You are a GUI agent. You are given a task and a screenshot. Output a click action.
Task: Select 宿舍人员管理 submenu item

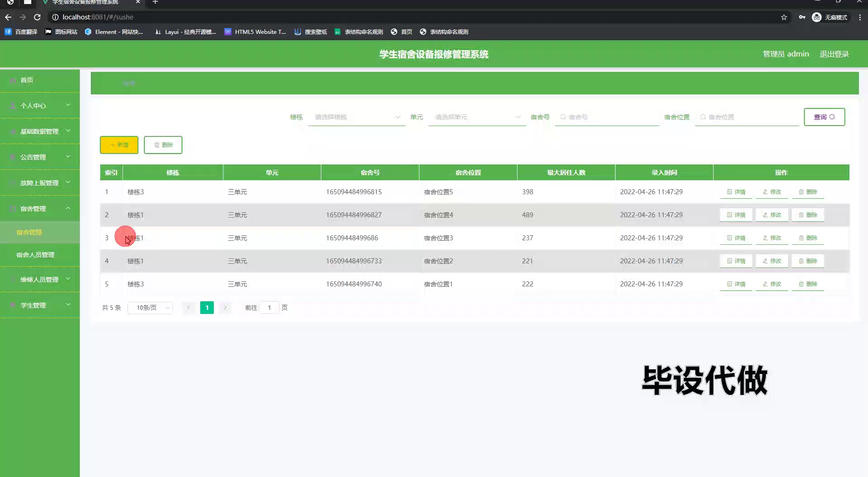(x=40, y=255)
